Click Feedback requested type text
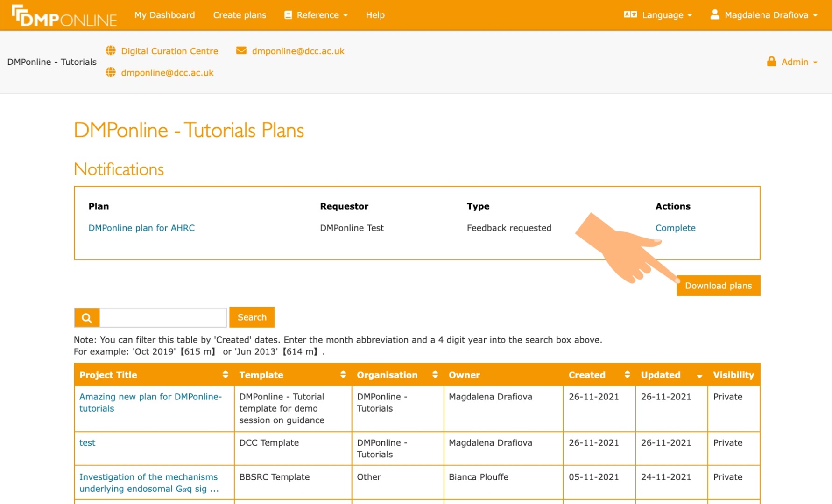 509,228
